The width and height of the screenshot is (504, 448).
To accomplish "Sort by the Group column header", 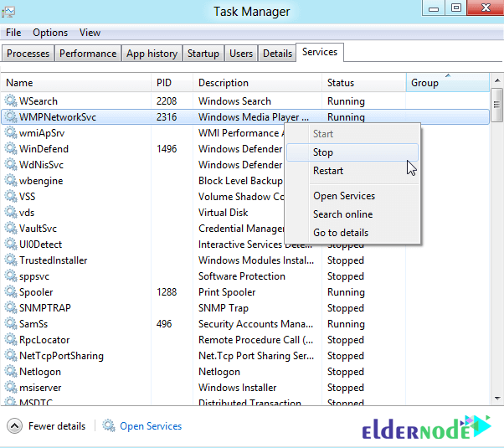I will [448, 83].
